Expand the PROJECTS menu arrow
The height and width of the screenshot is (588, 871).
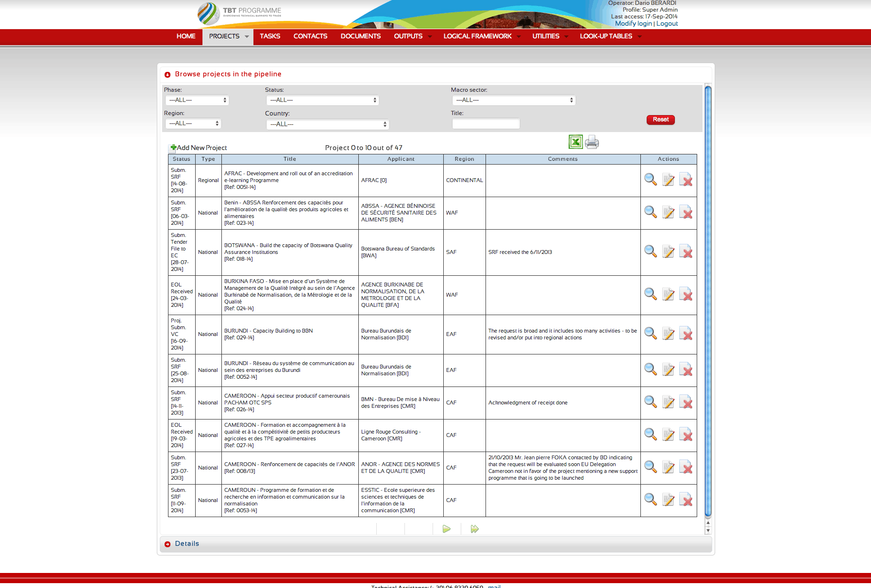click(247, 36)
